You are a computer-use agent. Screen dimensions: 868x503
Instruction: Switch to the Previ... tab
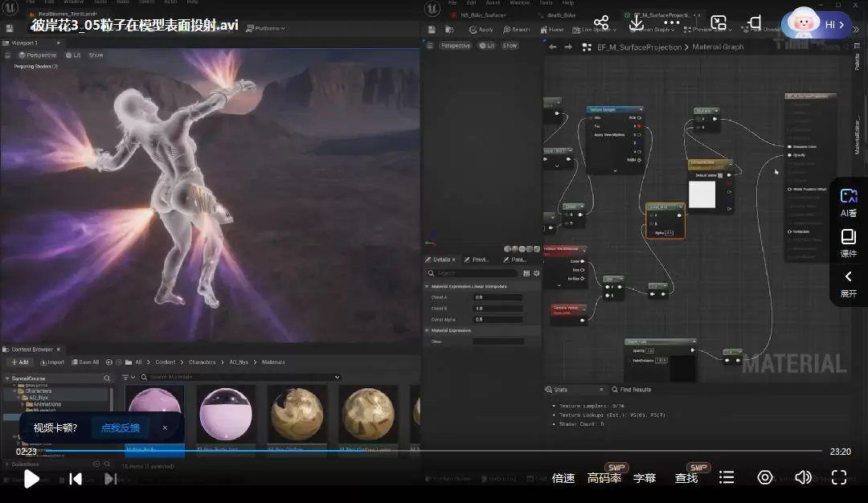pyautogui.click(x=476, y=260)
